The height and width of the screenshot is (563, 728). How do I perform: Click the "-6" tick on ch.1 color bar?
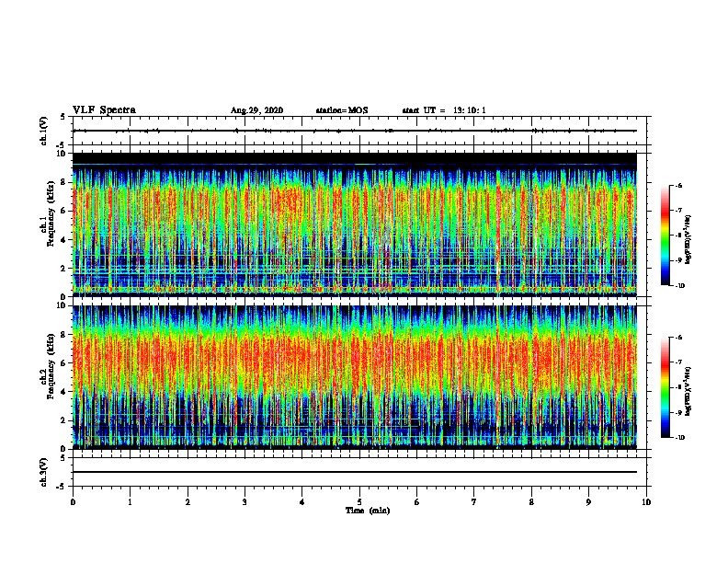pos(678,186)
